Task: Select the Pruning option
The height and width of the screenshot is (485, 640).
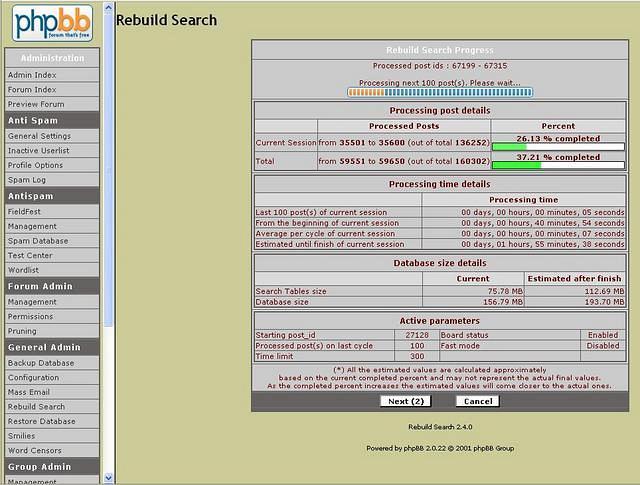Action: pyautogui.click(x=24, y=330)
